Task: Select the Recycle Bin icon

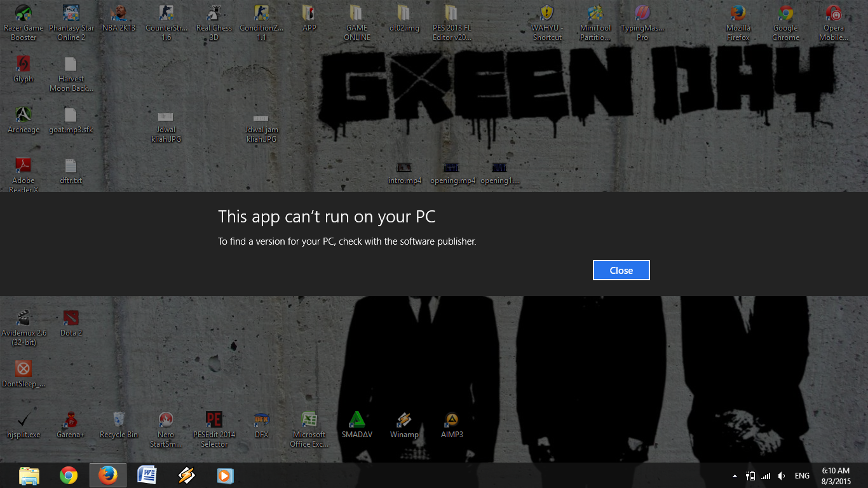Action: pyautogui.click(x=119, y=425)
